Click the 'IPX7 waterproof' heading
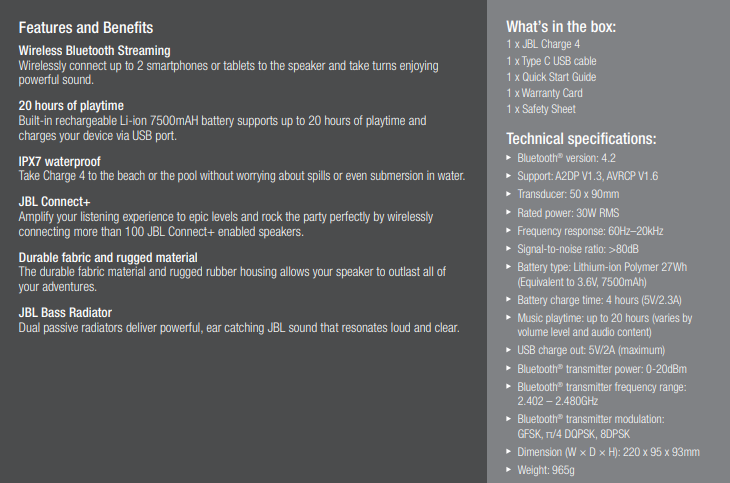Viewport: 730px width, 483px height. (x=60, y=162)
